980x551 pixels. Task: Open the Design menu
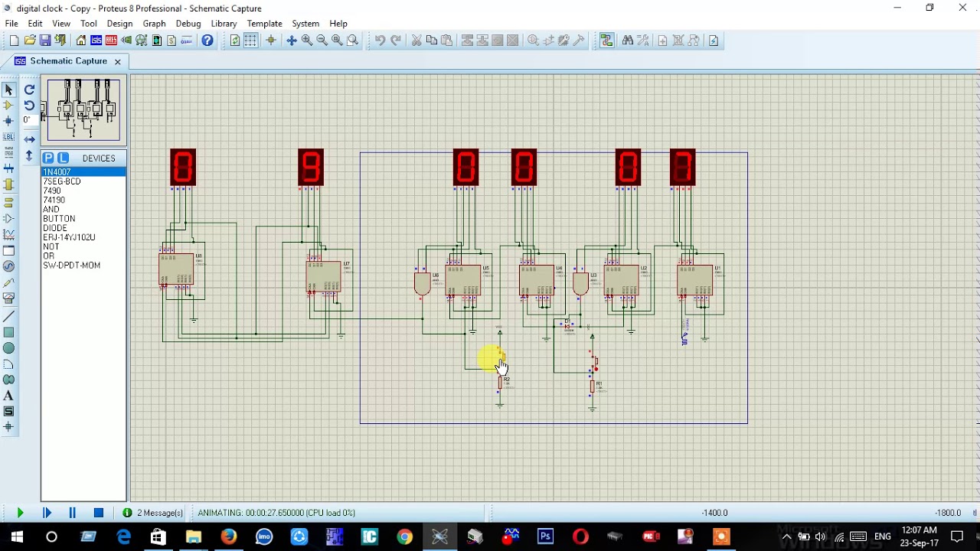coord(119,24)
